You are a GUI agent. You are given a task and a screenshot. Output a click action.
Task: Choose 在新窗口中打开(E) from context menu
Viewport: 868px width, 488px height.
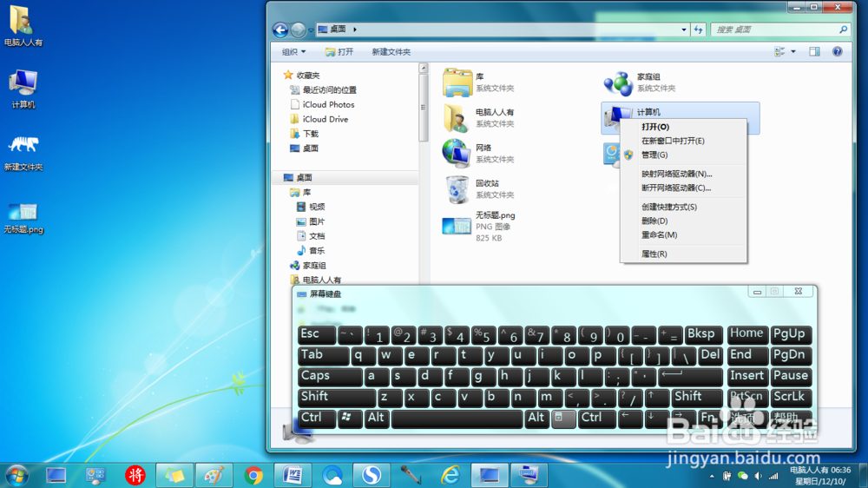683,141
